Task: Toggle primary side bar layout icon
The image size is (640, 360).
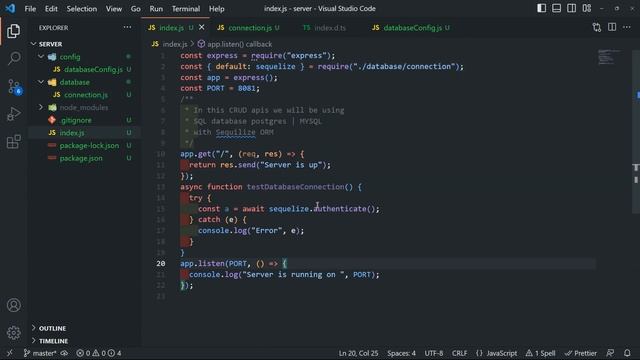Action: click(541, 8)
